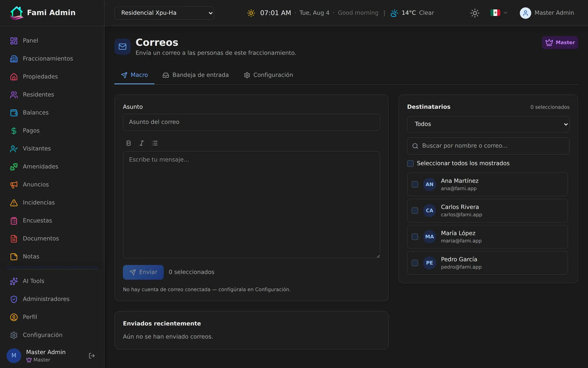Open the Residencial Xpu-Ha community dropdown
Screen dimensions: 588x368
pyautogui.click(x=164, y=13)
